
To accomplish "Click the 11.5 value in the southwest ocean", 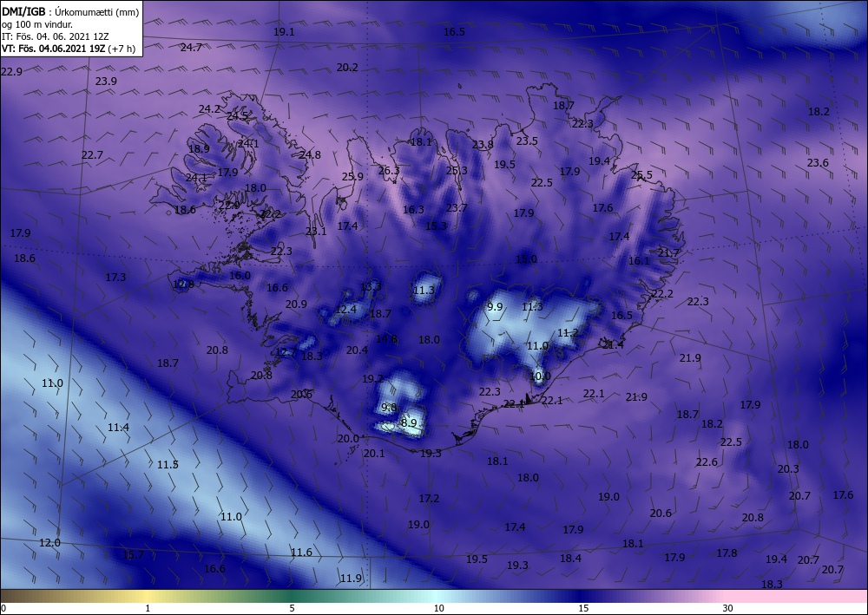I will (x=168, y=465).
